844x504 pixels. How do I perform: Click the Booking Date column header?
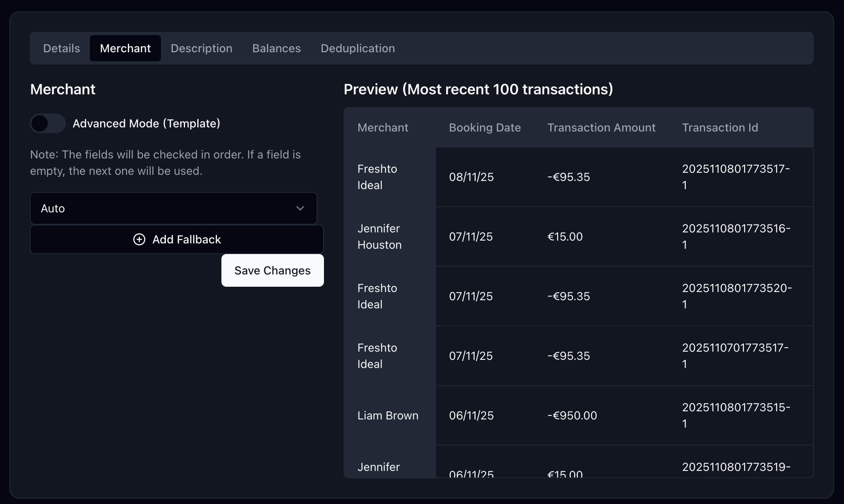[485, 127]
